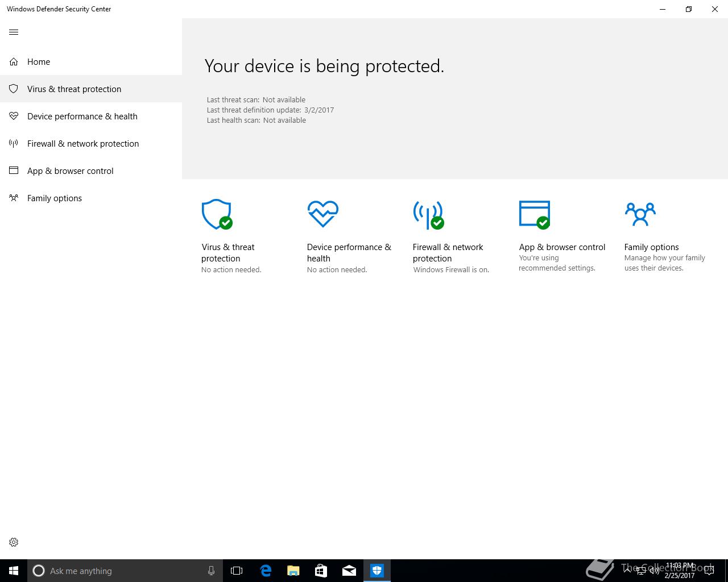Open the Virus & threat protection tile title
The image size is (728, 582).
227,252
